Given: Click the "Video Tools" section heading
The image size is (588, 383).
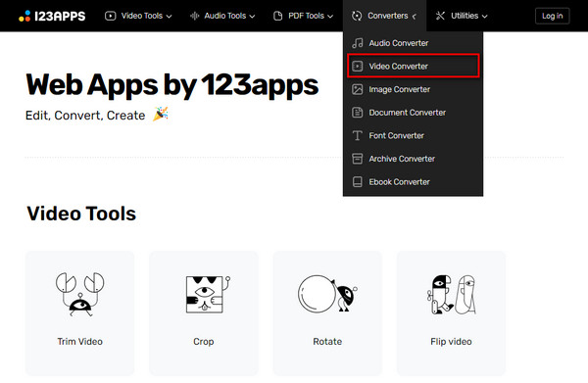Looking at the screenshot, I should point(81,214).
